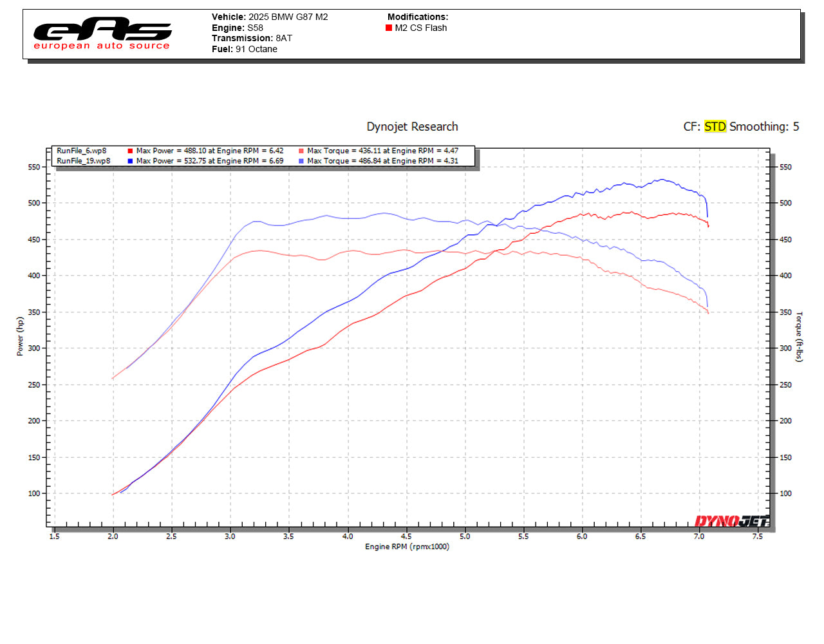Select the Dynojet Research title

pos(412,127)
